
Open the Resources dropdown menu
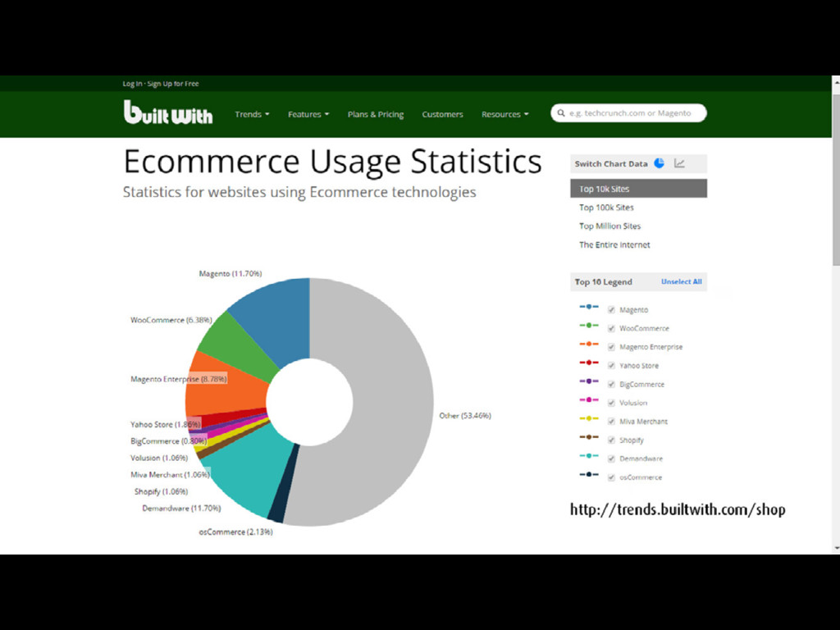504,114
